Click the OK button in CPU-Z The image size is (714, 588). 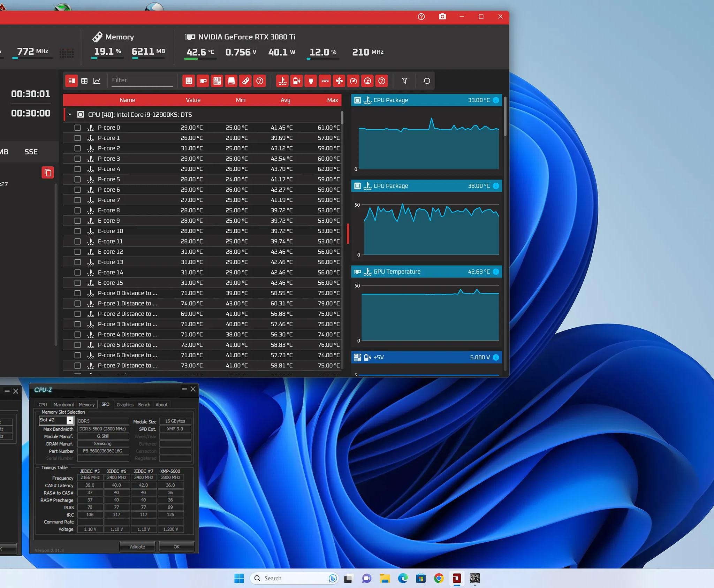coord(176,547)
